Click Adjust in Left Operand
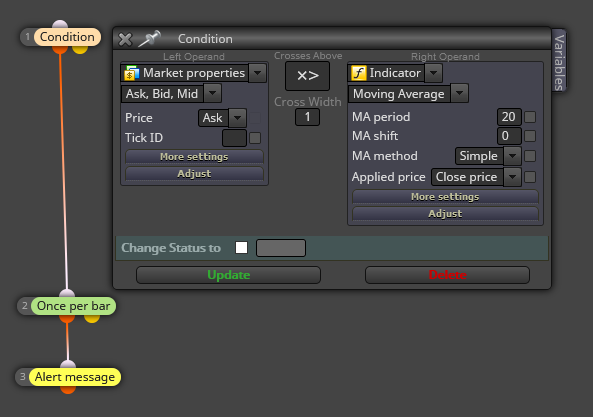This screenshot has height=417, width=593. 194,174
